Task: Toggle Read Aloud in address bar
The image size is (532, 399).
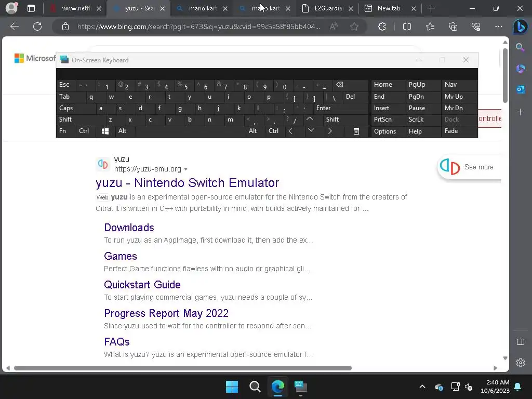Action: pyautogui.click(x=334, y=26)
